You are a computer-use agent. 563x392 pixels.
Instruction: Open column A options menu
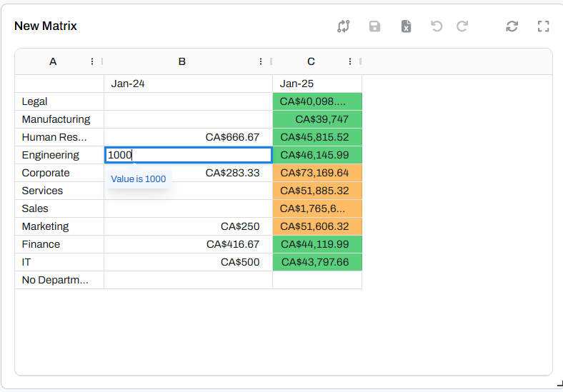tap(92, 61)
